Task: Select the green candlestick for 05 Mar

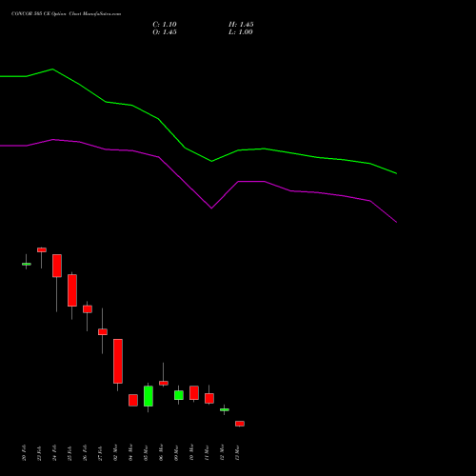Action: [x=149, y=396]
